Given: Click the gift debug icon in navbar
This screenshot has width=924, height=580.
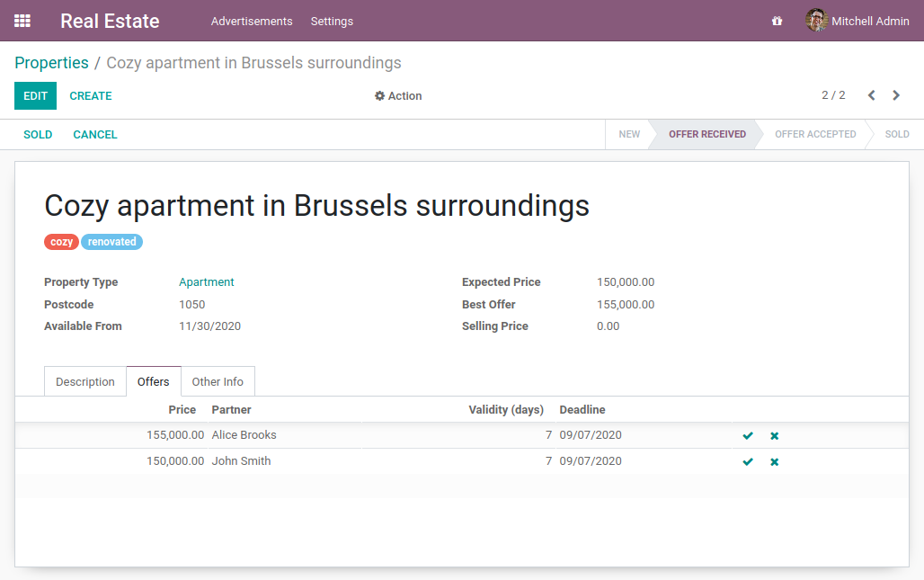Looking at the screenshot, I should [x=777, y=21].
